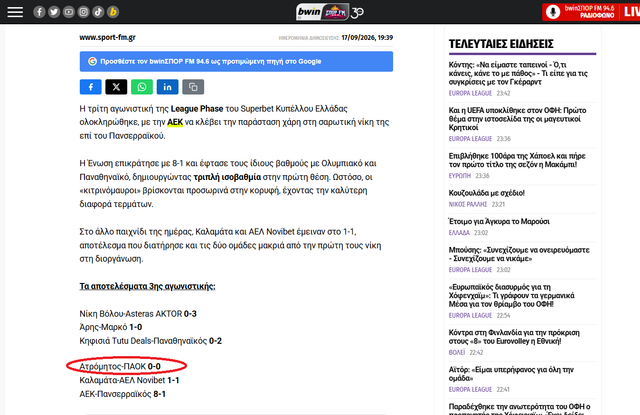Copy the article link
This screenshot has height=415, width=640.
coord(193,87)
